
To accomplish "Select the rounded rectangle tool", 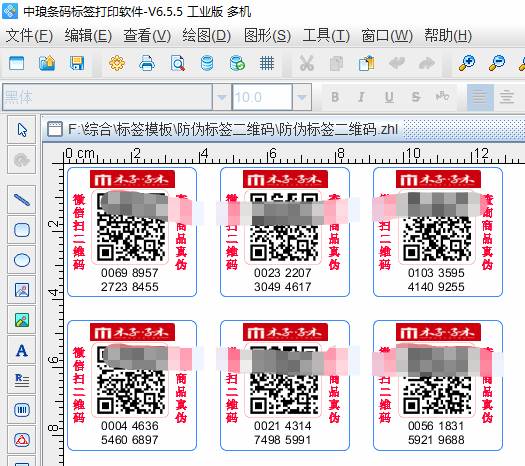I will 22,230.
